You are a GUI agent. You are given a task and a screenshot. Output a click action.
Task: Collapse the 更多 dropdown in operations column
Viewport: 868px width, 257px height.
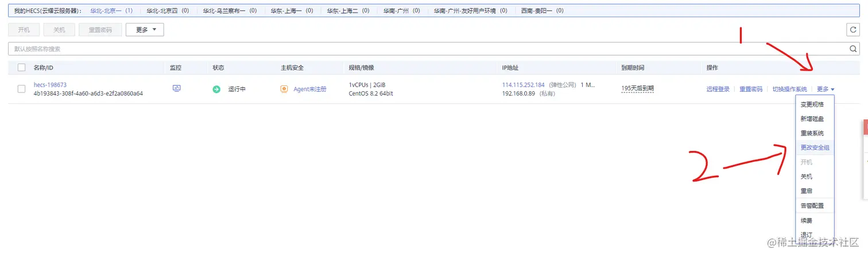tap(826, 89)
